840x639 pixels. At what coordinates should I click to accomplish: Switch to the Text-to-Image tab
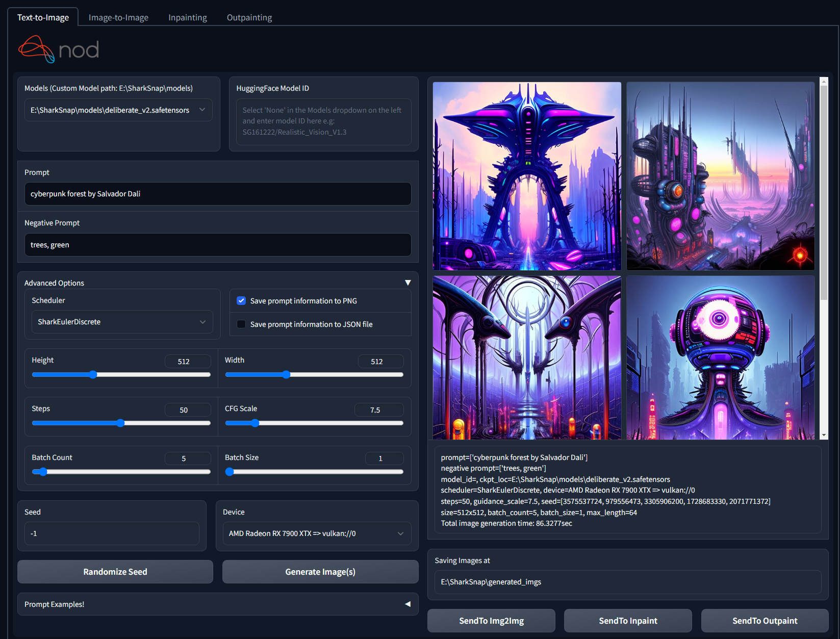click(x=43, y=17)
